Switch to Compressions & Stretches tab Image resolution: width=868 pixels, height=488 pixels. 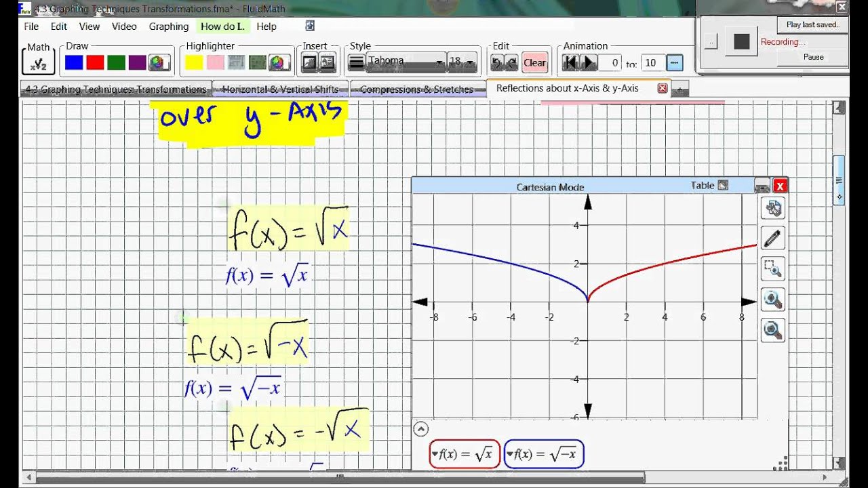pyautogui.click(x=417, y=89)
